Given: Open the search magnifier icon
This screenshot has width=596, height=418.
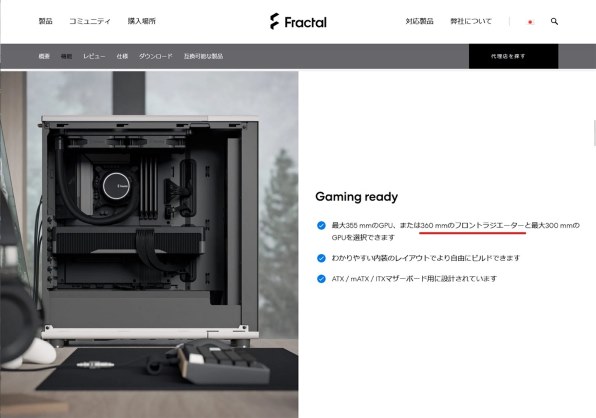Looking at the screenshot, I should click(554, 21).
